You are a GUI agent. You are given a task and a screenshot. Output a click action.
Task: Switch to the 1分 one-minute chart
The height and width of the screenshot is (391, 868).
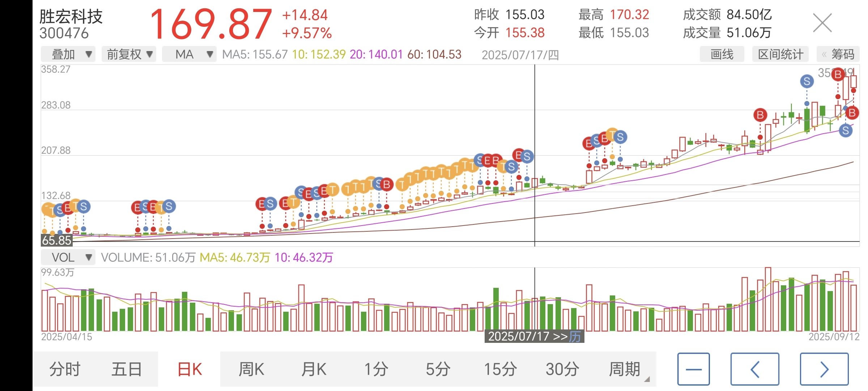coord(376,369)
